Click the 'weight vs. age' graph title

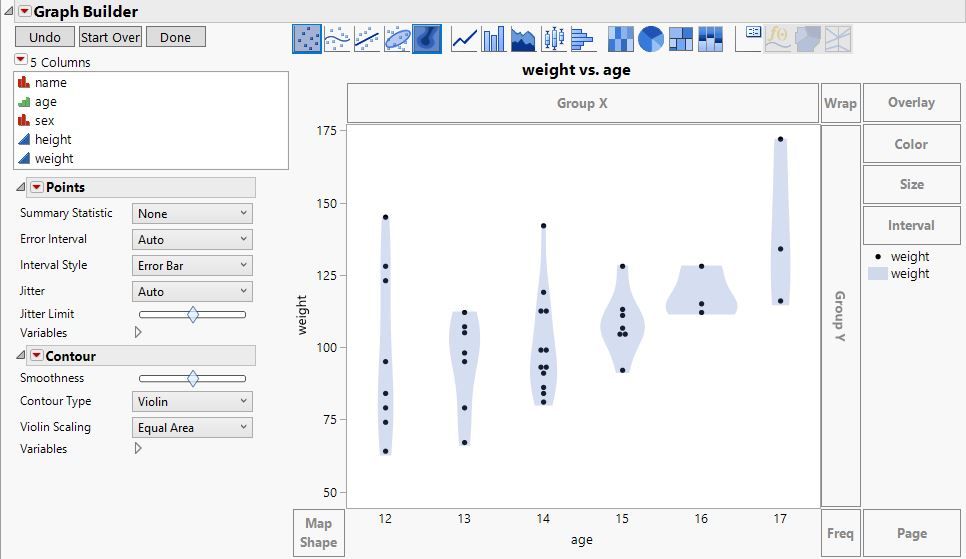(x=576, y=70)
